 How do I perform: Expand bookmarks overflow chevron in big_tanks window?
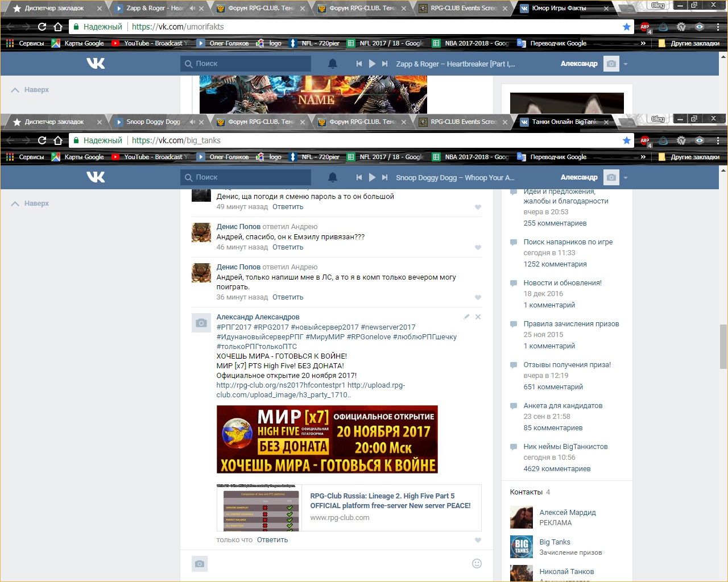tap(643, 157)
